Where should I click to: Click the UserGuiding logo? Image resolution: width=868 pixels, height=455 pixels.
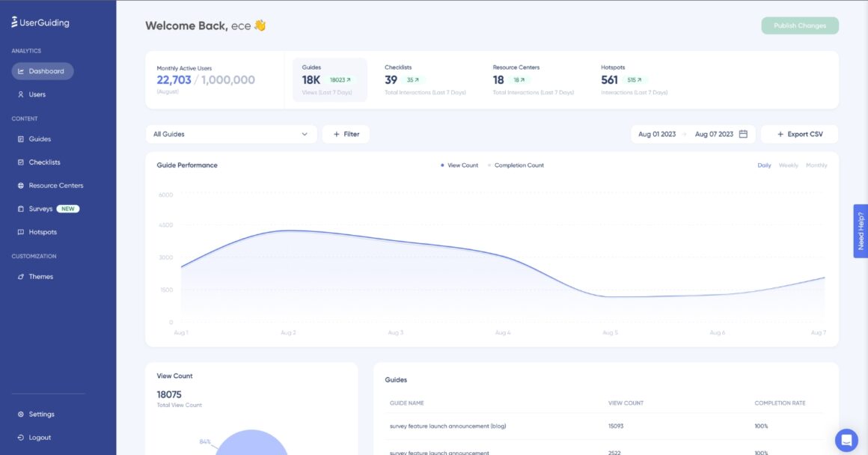coord(40,22)
